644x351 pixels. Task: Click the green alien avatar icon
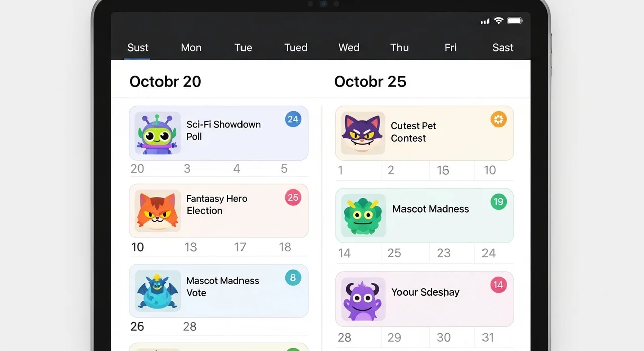tap(157, 134)
